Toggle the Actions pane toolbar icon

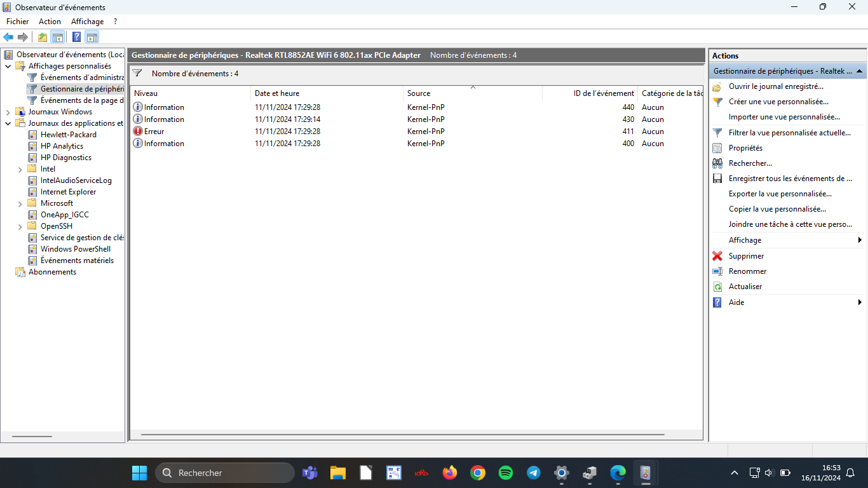(x=92, y=37)
